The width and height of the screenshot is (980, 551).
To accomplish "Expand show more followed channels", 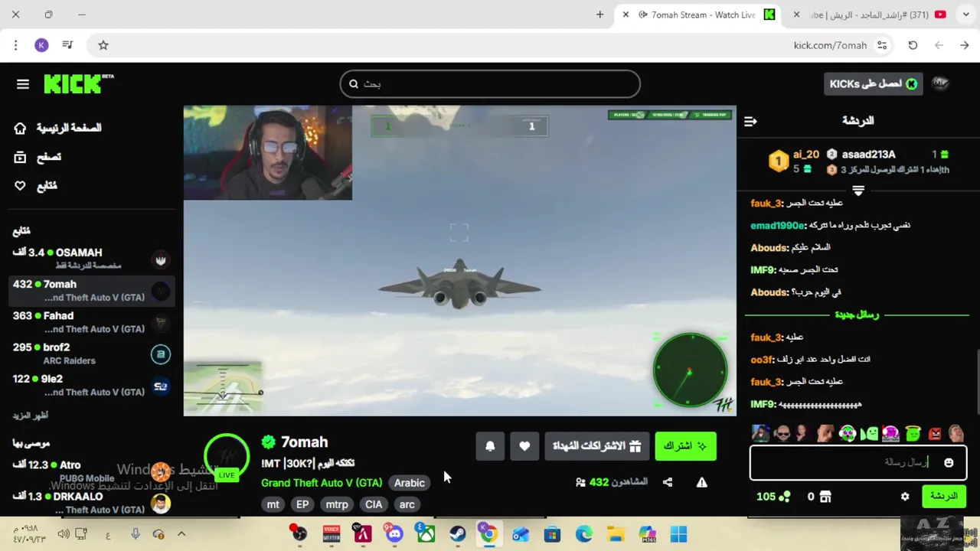I will [x=31, y=416].
